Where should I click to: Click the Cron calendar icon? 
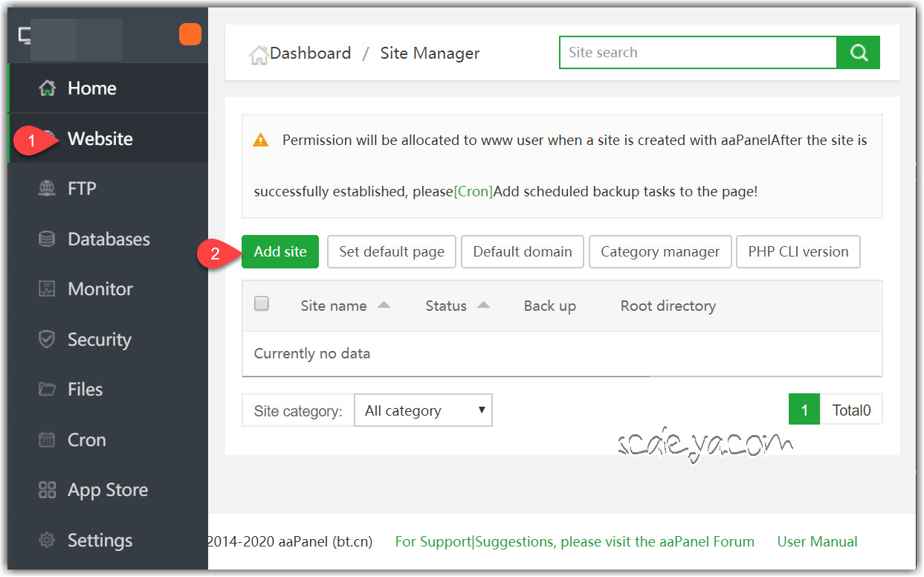47,440
